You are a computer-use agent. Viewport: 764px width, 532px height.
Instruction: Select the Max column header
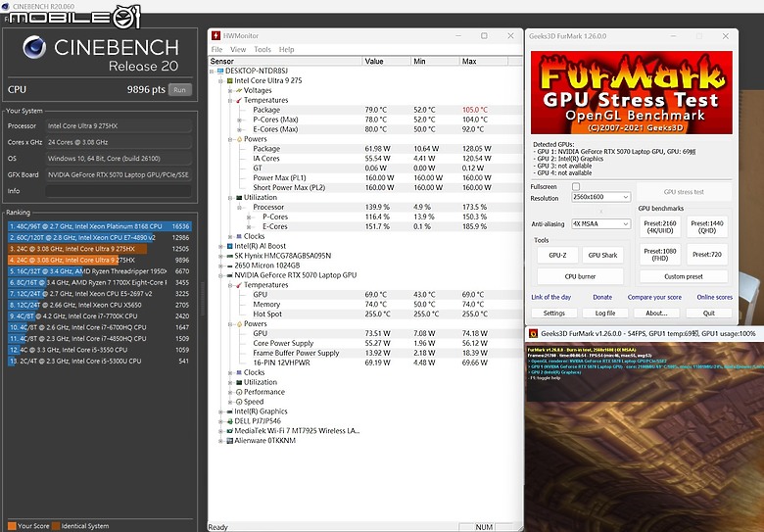(484, 62)
